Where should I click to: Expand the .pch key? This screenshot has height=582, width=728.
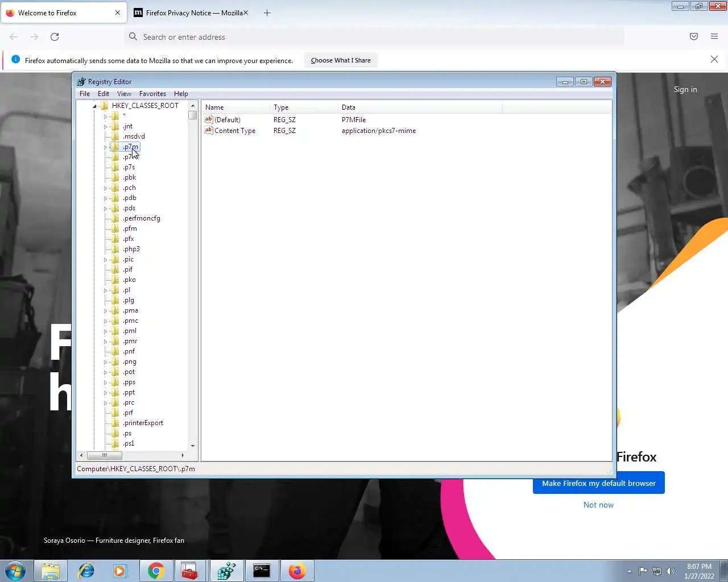click(105, 188)
